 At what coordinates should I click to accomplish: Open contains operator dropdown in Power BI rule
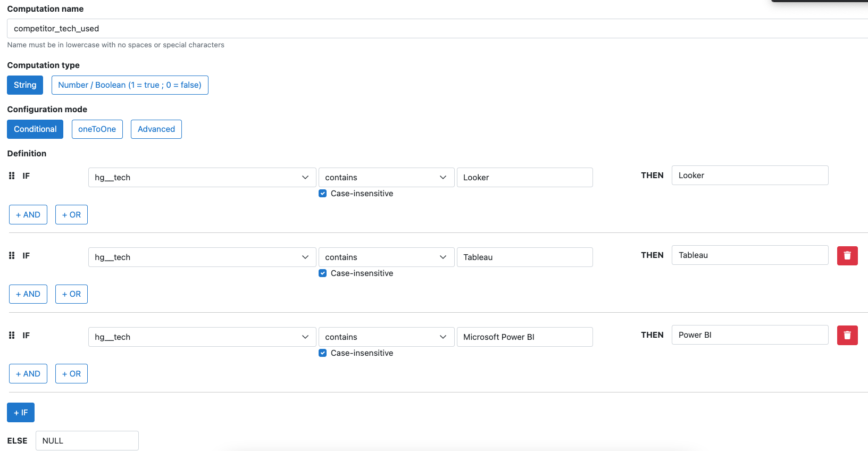pyautogui.click(x=386, y=337)
